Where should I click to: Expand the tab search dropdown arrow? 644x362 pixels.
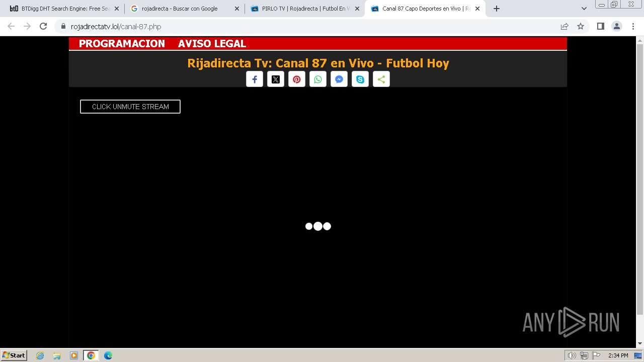pyautogui.click(x=584, y=9)
